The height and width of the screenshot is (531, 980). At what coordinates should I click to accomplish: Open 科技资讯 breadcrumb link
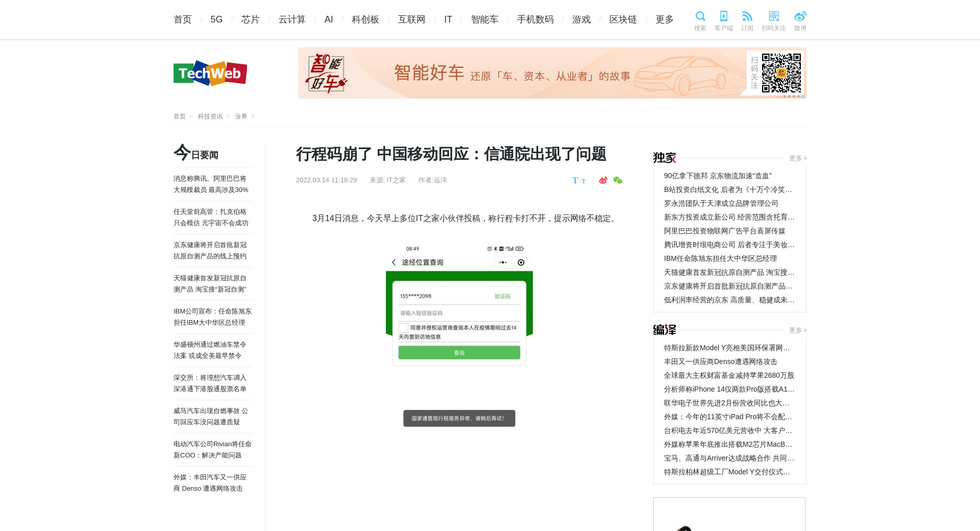210,116
